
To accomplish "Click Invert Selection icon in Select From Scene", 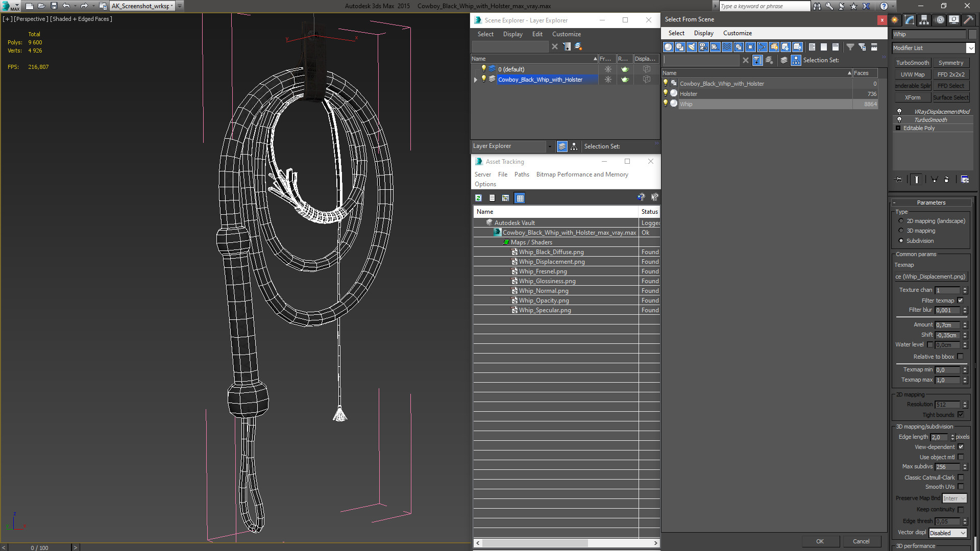I will pos(836,47).
